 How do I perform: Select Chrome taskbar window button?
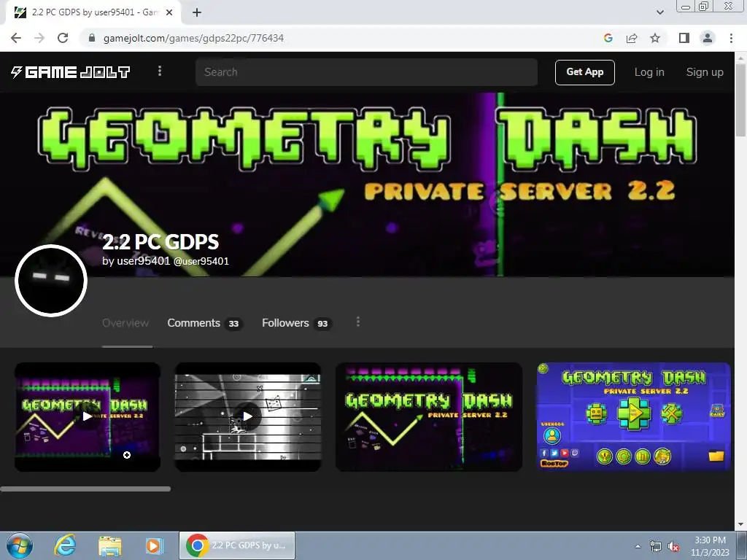coord(237,545)
